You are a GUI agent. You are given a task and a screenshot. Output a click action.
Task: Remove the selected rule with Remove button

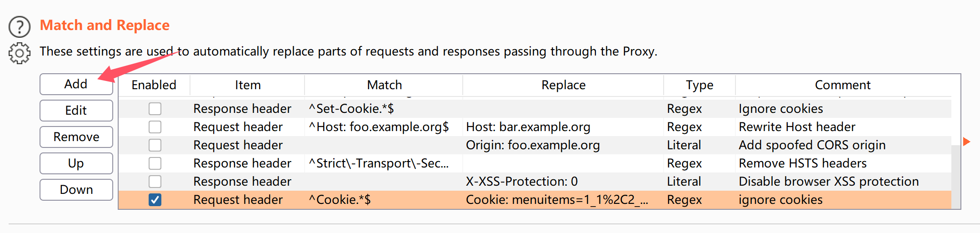[x=76, y=137]
